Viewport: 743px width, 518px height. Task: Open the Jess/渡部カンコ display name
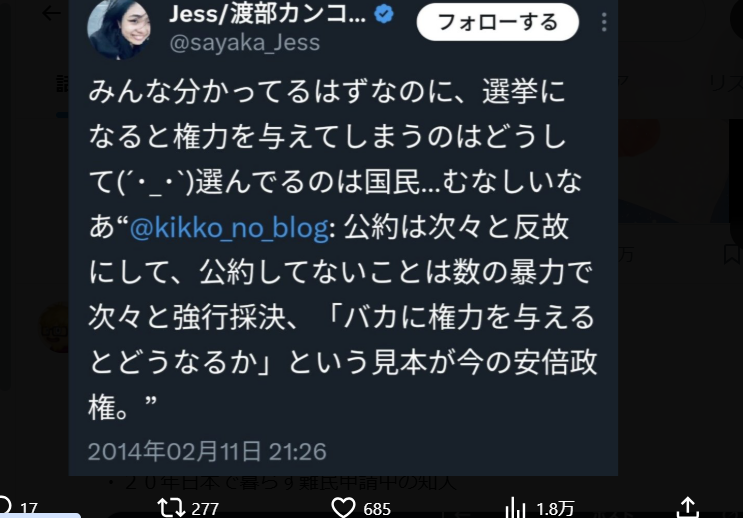(x=267, y=14)
